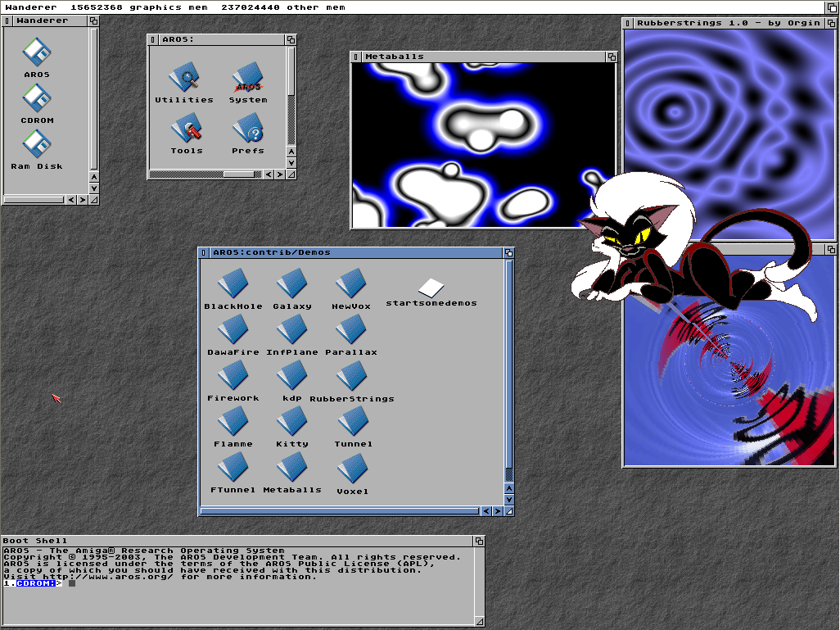Open the System drawer
840x630 pixels.
(x=248, y=83)
